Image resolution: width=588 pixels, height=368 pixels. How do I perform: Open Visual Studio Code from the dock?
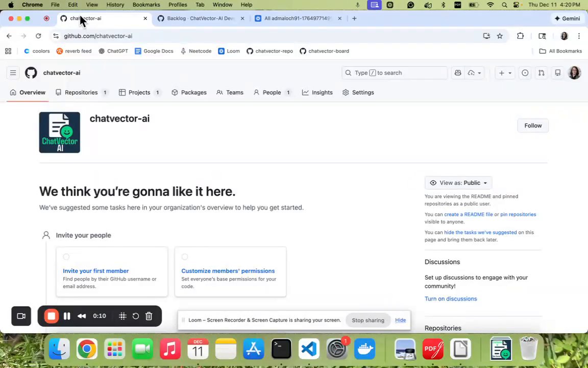pos(309,349)
